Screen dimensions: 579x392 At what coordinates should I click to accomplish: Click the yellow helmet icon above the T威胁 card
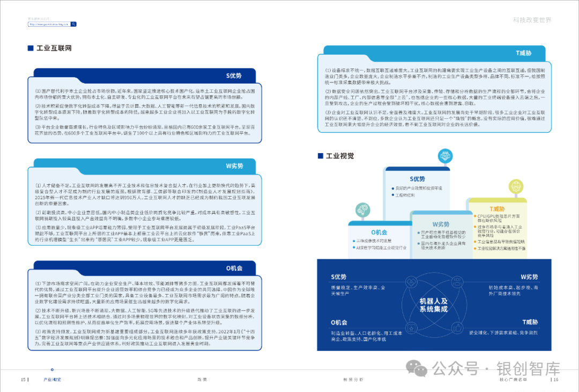tap(516, 186)
